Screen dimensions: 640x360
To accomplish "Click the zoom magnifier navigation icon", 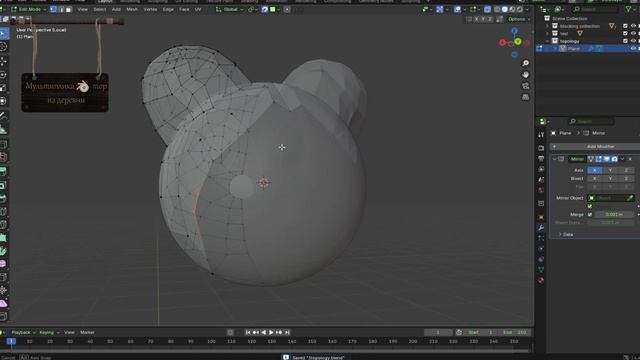I will click(525, 63).
